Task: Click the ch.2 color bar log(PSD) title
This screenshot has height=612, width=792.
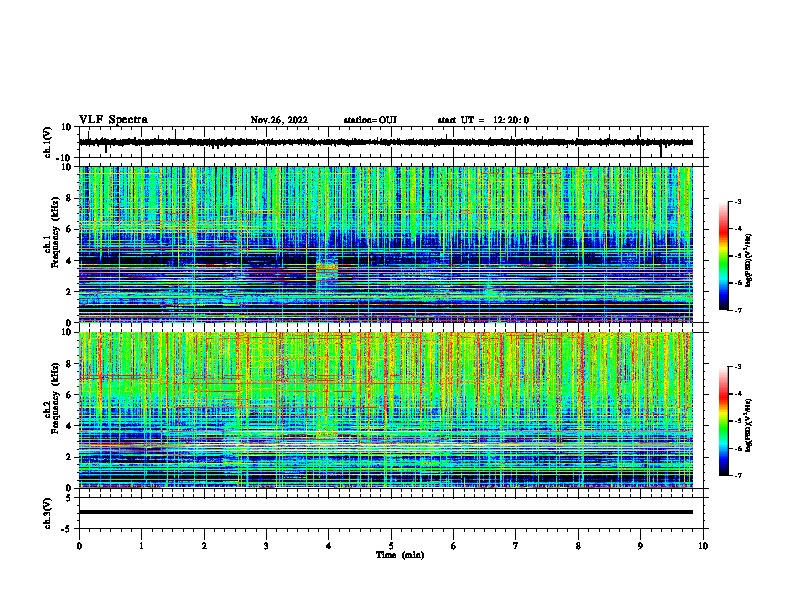Action: tap(749, 425)
